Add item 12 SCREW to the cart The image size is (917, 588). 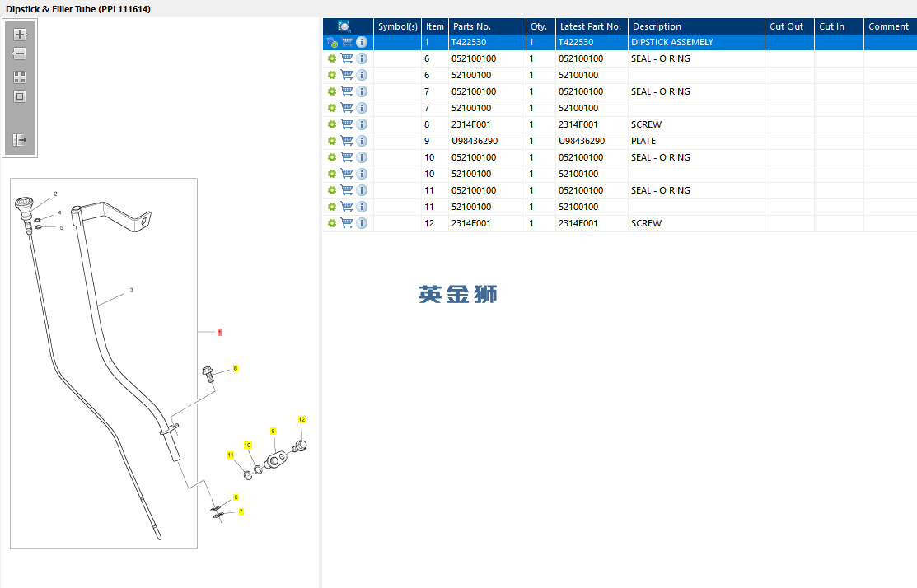pos(348,223)
